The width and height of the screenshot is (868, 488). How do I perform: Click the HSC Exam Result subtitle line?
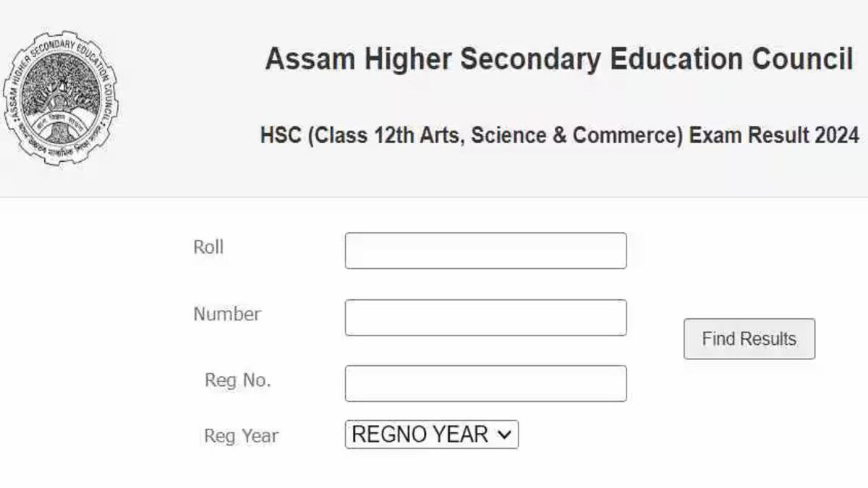point(560,135)
